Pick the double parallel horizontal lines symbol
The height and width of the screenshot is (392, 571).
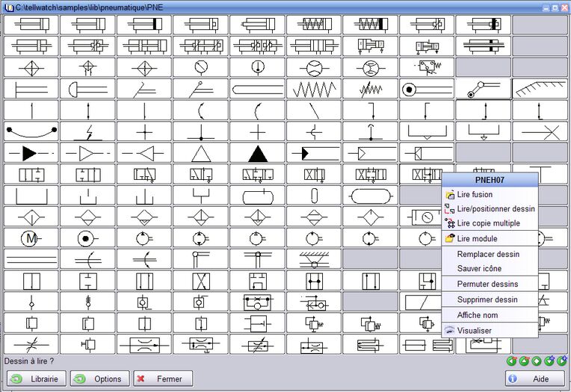pos(31,260)
